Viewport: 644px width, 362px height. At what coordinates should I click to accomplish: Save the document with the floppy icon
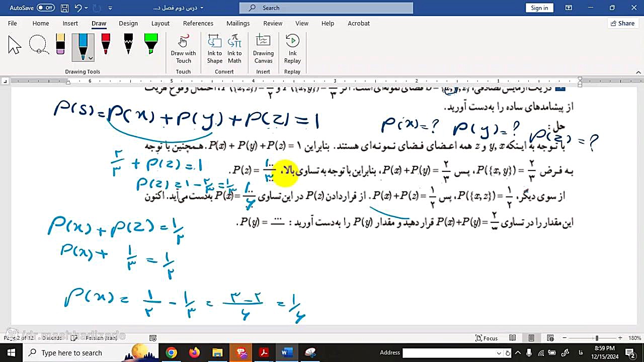(64, 8)
